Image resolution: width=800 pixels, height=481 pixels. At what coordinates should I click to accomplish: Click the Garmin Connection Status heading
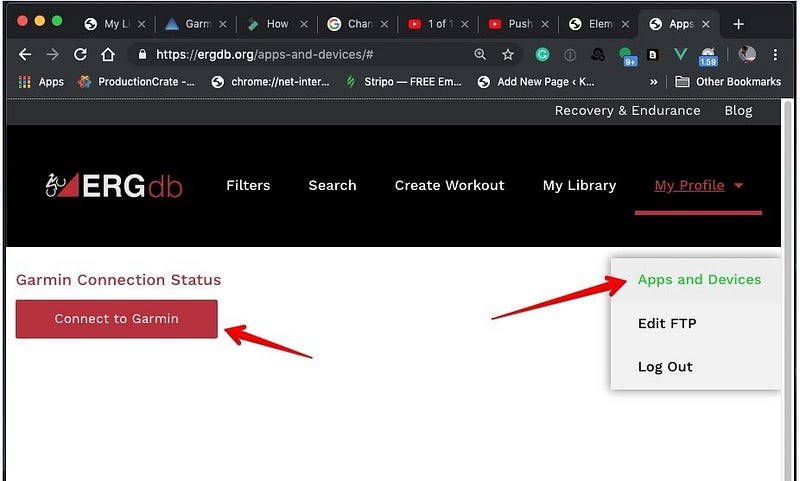[118, 280]
